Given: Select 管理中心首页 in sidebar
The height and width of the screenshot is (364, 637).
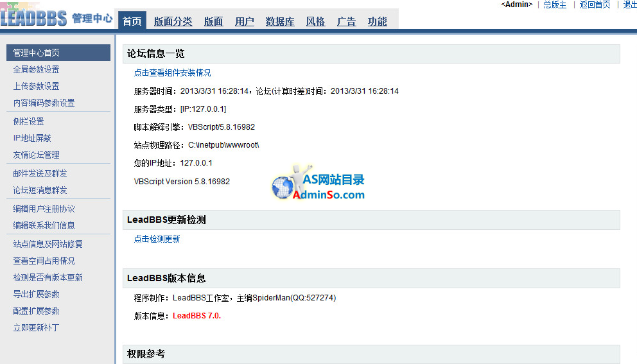Looking at the screenshot, I should [x=58, y=53].
